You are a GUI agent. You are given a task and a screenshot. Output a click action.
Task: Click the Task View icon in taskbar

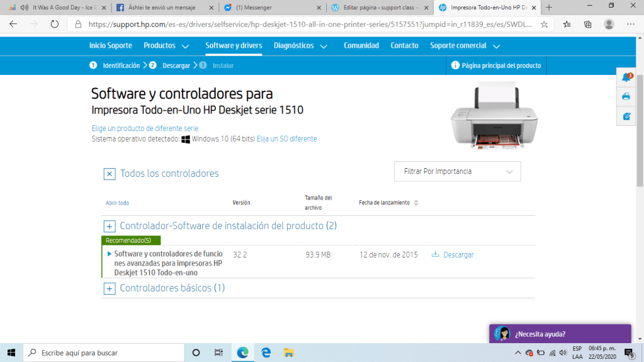pos(218,353)
